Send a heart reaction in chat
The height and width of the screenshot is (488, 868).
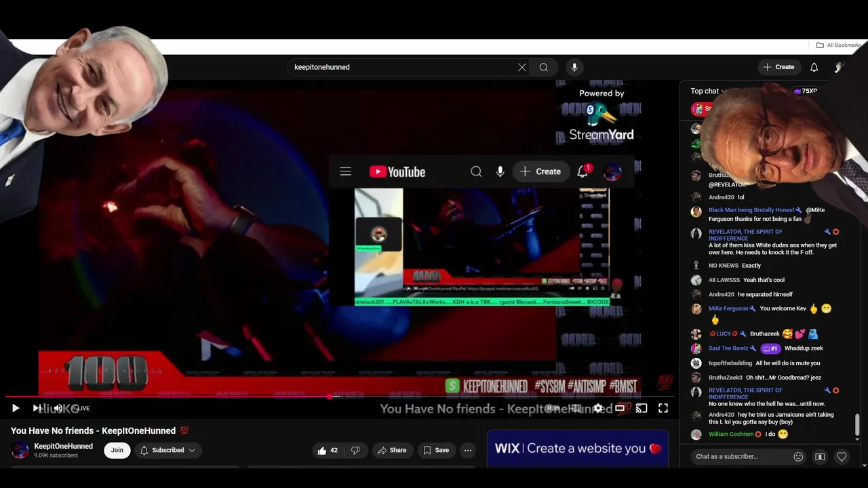click(842, 457)
